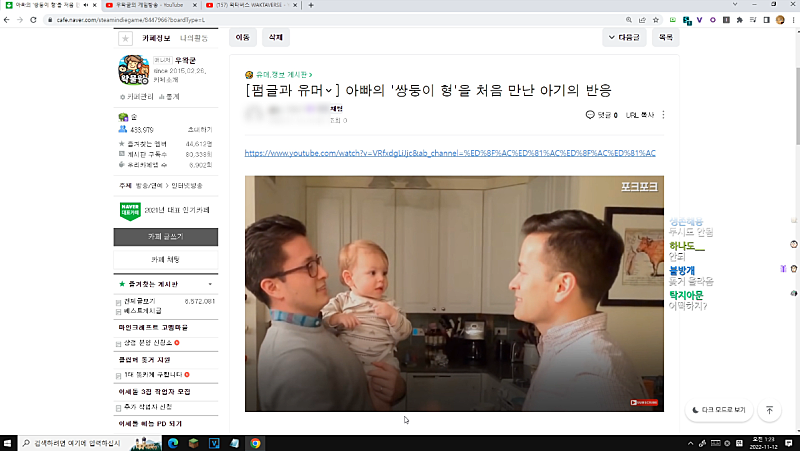Open the YouTube video link in the post

tap(449, 153)
